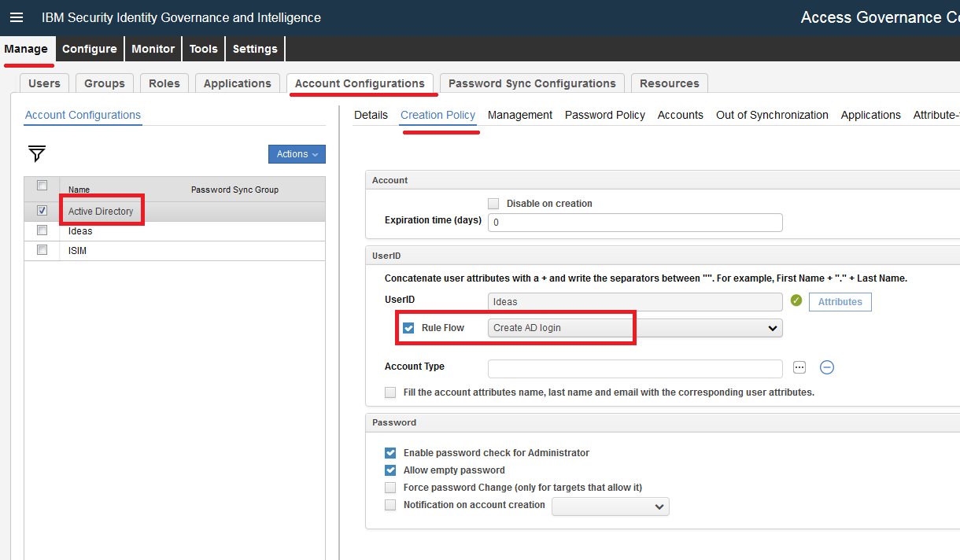Open the Monitor menu
This screenshot has height=560, width=960.
click(x=153, y=49)
